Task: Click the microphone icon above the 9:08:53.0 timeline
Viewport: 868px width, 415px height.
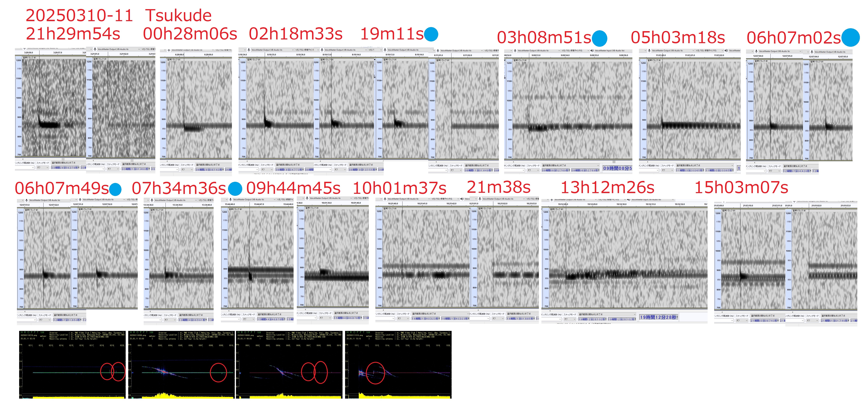Action: click(x=515, y=51)
